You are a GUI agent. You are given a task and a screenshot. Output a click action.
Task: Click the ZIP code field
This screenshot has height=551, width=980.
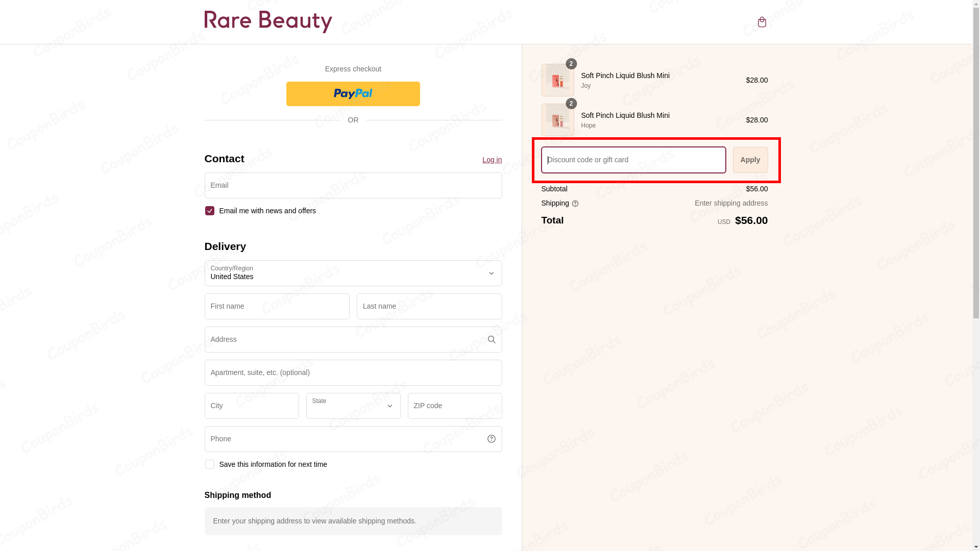[454, 406]
